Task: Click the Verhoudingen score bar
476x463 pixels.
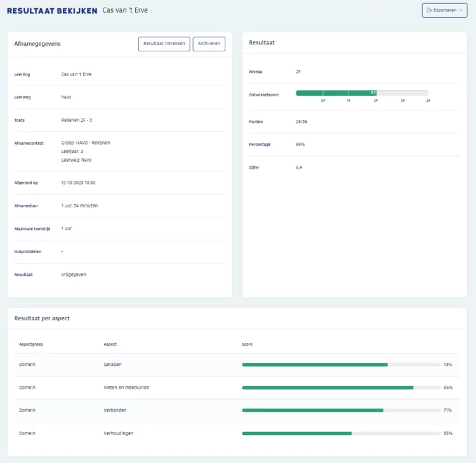Action: pos(341,434)
